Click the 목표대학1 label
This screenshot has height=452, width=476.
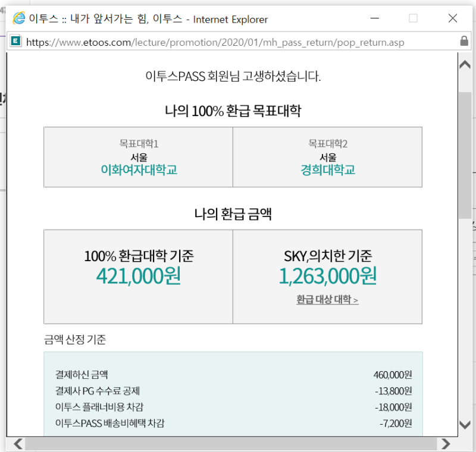(x=139, y=143)
